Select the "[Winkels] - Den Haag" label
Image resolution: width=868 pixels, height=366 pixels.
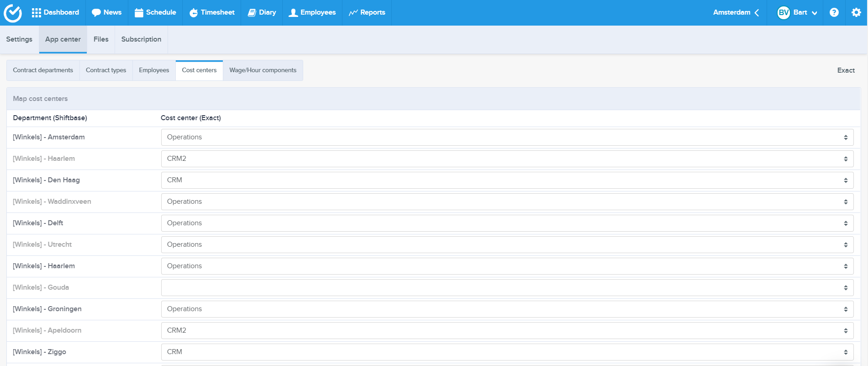(x=46, y=180)
